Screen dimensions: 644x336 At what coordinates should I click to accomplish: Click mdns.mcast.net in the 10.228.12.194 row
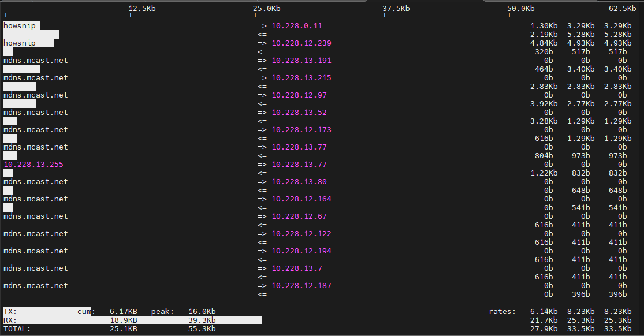pos(36,251)
